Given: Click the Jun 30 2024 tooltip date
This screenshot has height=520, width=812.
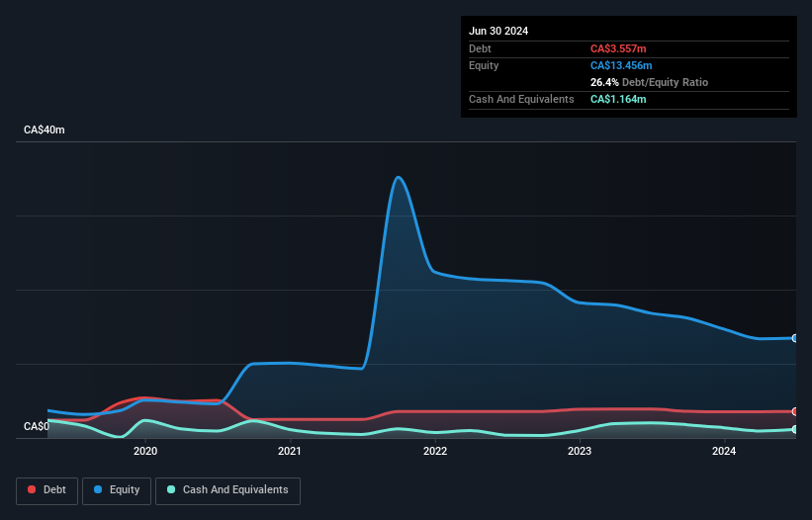Looking at the screenshot, I should (498, 31).
